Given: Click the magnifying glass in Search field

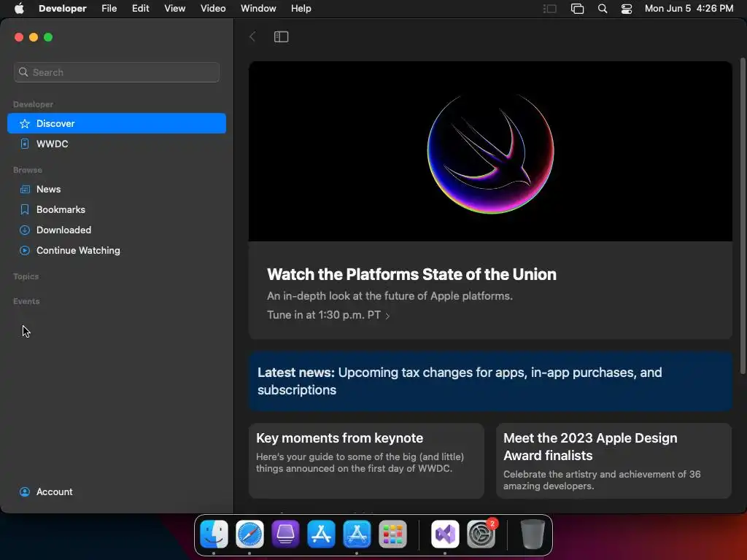Looking at the screenshot, I should tap(23, 72).
